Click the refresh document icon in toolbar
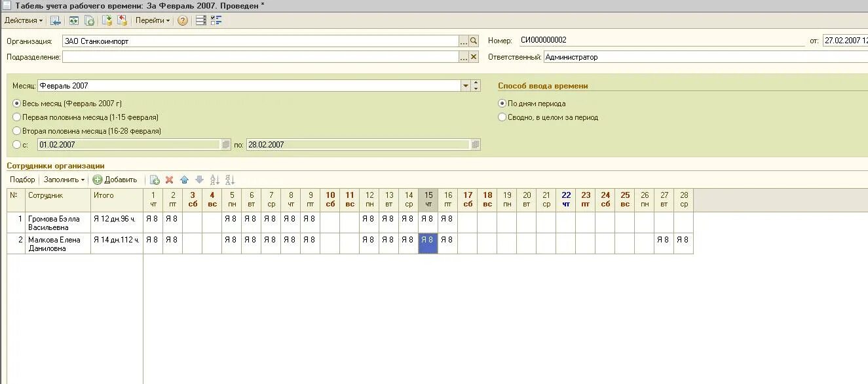868x384 pixels. (x=73, y=20)
